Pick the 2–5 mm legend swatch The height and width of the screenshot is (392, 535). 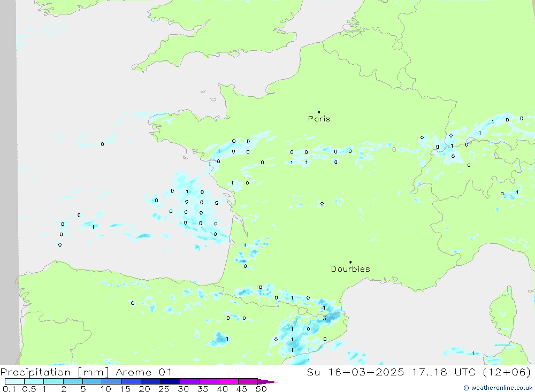pyautogui.click(x=73, y=381)
